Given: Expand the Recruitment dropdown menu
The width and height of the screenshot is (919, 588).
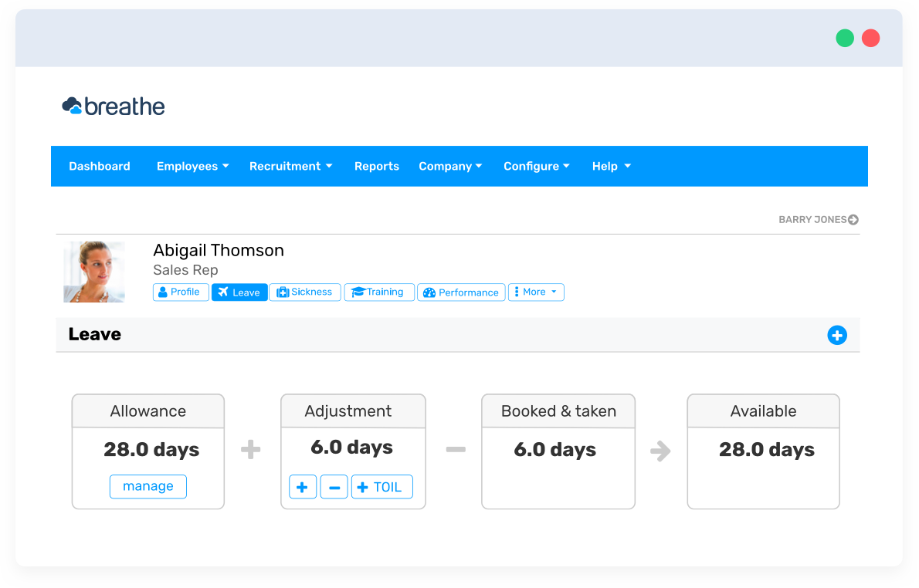Looking at the screenshot, I should pos(290,167).
